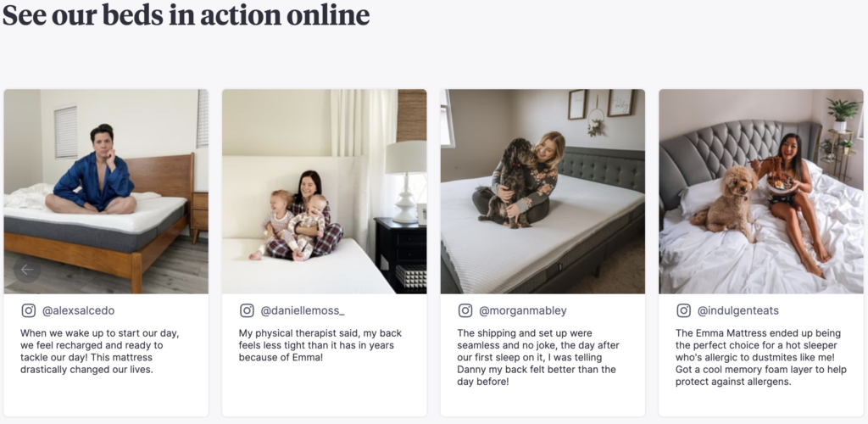Open the @alexsalcedo profile handle

[x=78, y=311]
